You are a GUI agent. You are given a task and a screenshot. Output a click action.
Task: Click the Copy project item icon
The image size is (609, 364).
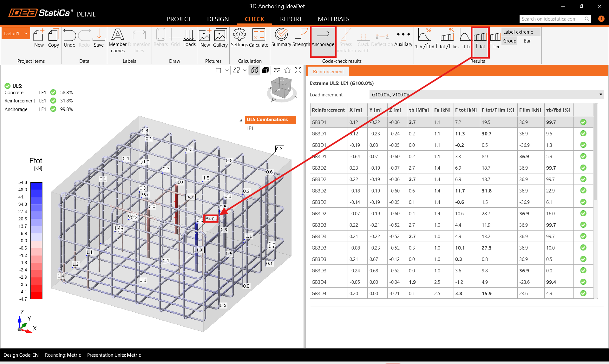point(53,38)
